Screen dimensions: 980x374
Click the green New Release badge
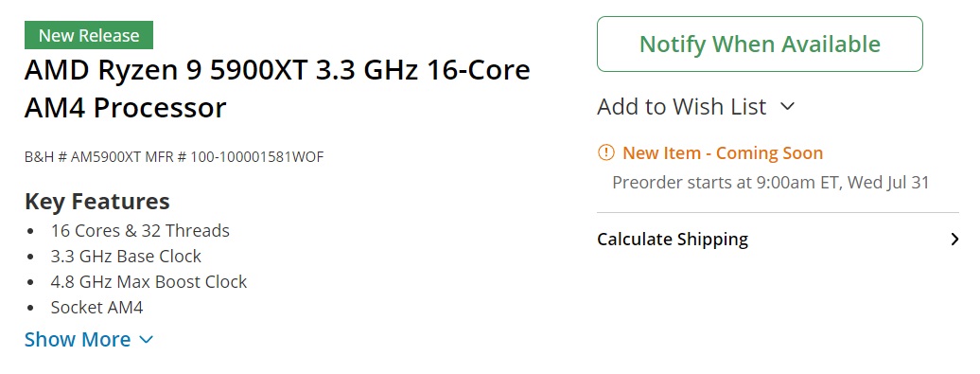[x=89, y=35]
